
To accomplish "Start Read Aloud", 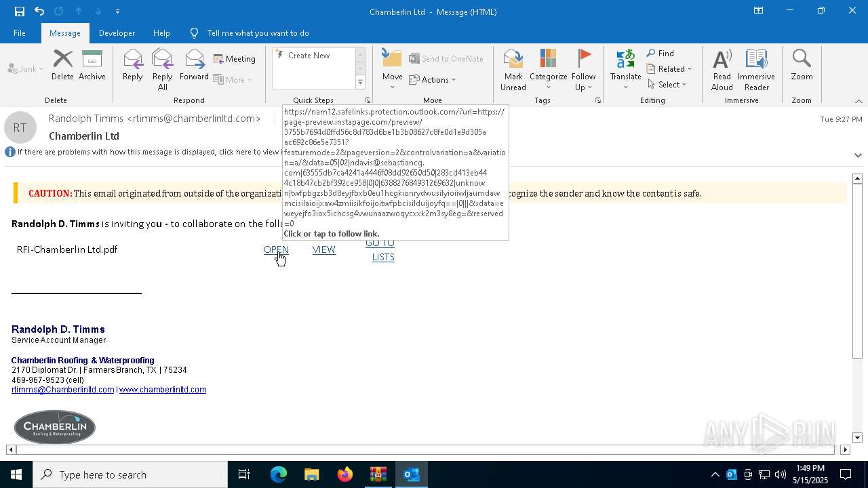I will click(722, 69).
